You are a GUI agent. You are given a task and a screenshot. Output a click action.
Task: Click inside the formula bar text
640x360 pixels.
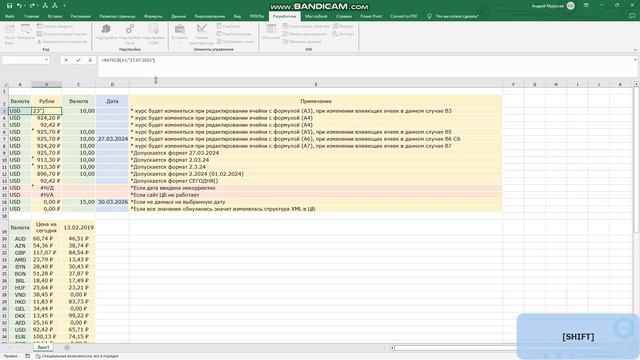(128, 60)
